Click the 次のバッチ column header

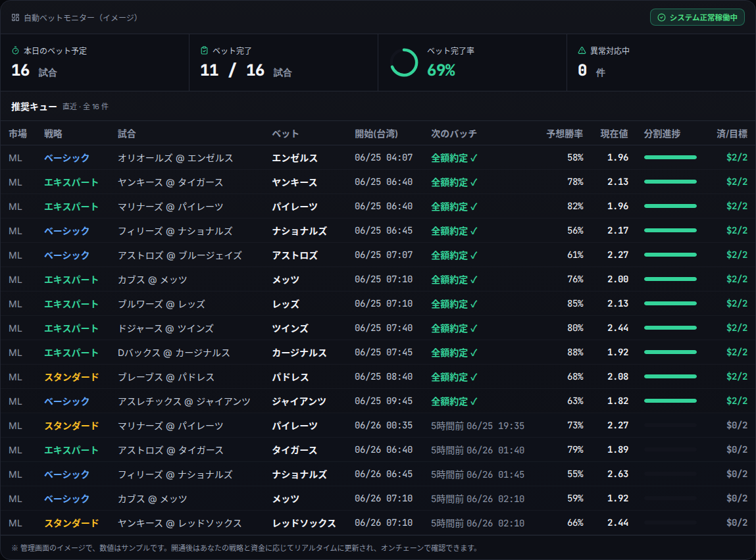point(454,134)
